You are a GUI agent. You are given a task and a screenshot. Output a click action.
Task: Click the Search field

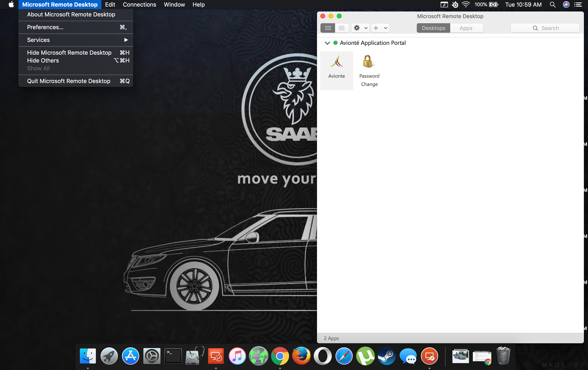click(x=545, y=28)
